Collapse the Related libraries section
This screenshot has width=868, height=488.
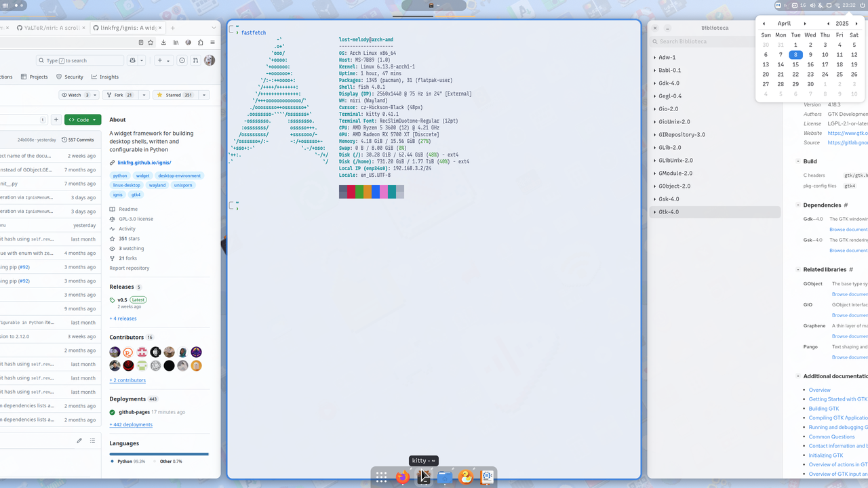(x=797, y=270)
